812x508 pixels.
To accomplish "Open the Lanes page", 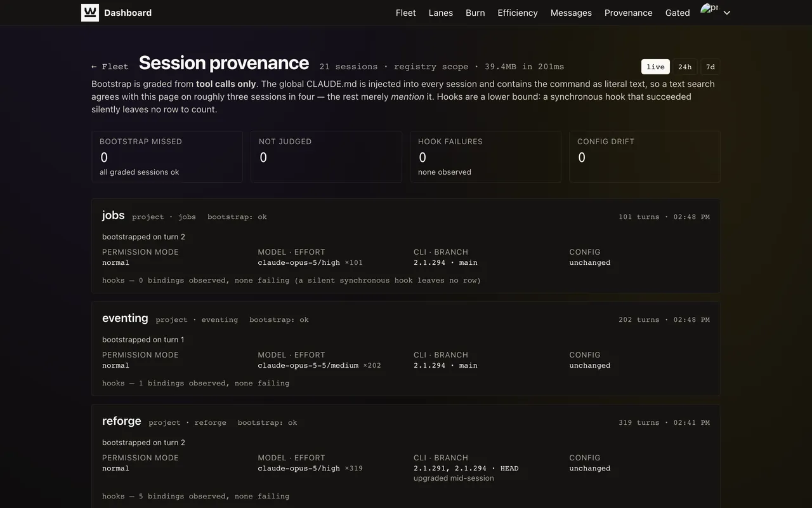I will click(x=441, y=13).
